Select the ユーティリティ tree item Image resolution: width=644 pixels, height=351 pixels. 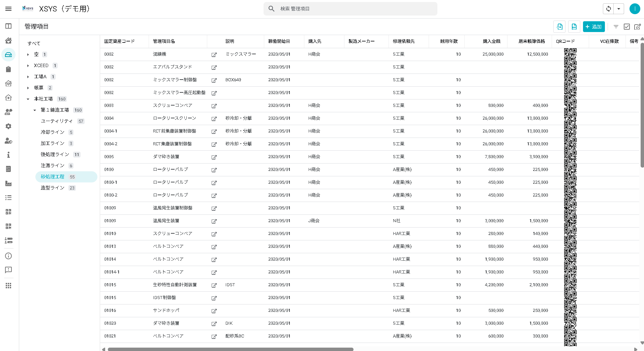tap(57, 121)
